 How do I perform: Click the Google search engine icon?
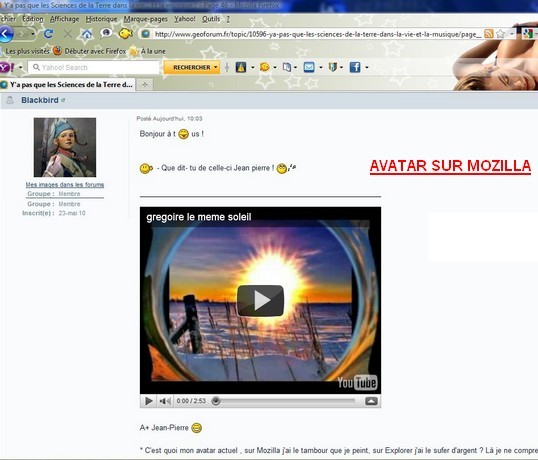[x=528, y=34]
